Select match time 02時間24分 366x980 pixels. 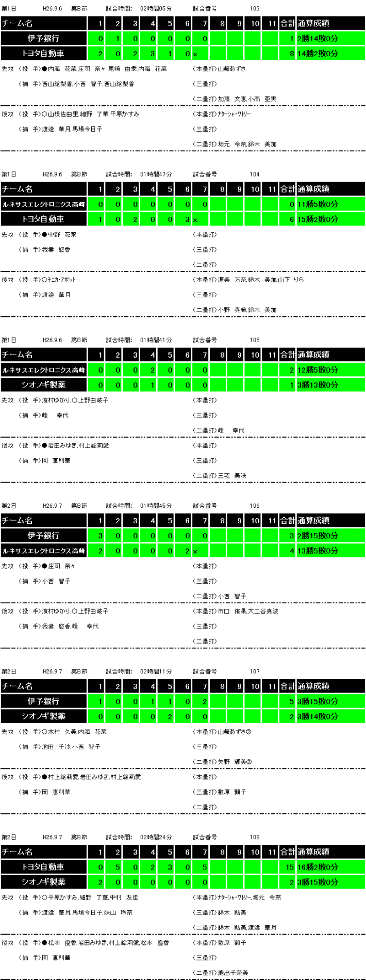pos(156,837)
